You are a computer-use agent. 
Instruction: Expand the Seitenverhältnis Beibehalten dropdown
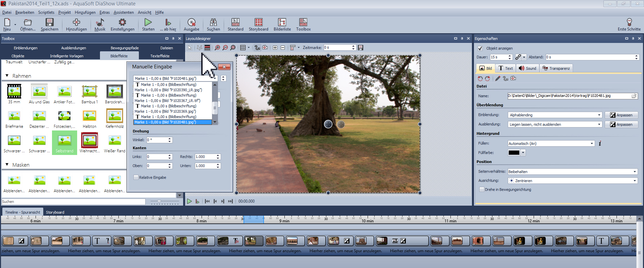click(x=572, y=172)
